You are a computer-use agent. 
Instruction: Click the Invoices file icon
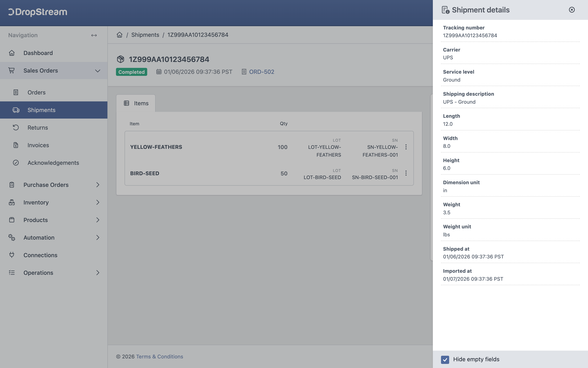(16, 145)
